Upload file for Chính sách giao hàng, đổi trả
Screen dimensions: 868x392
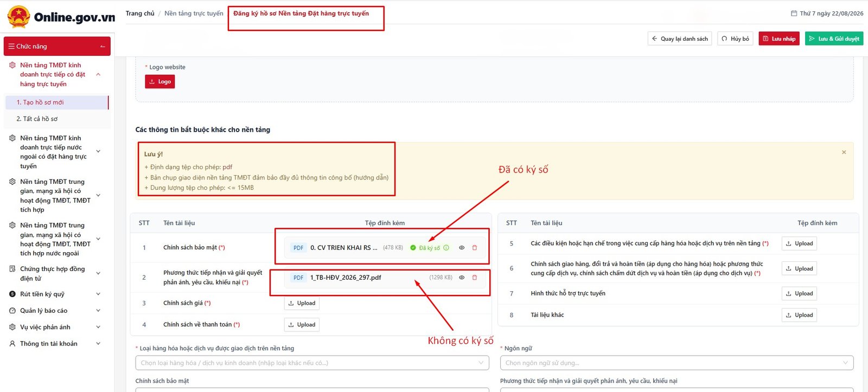(x=799, y=268)
